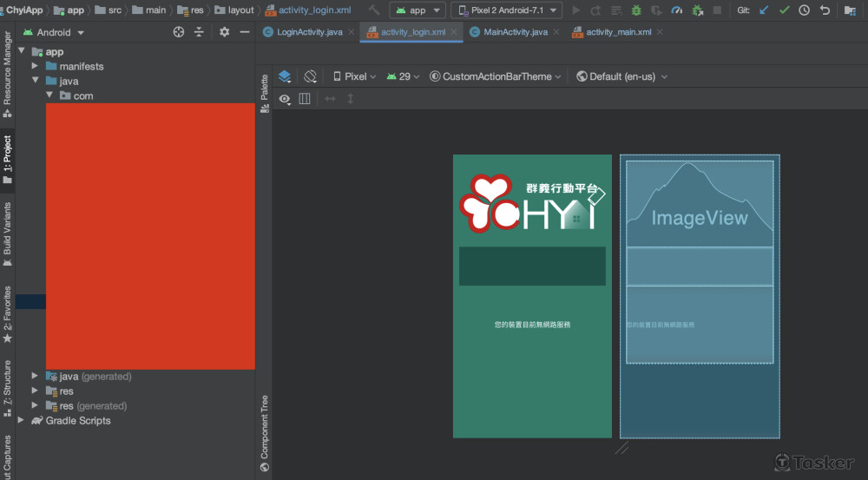This screenshot has width=868, height=480.
Task: Open Project panel settings gear
Action: pyautogui.click(x=224, y=32)
